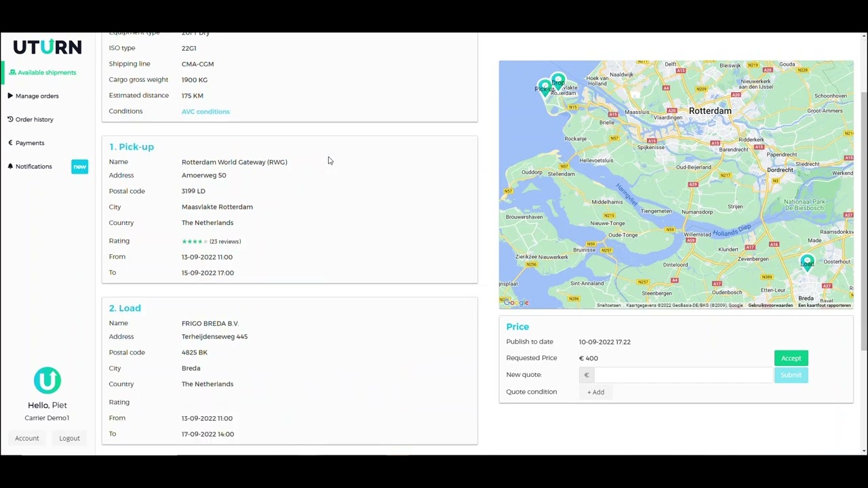Add a quote condition with + Add

click(x=596, y=392)
